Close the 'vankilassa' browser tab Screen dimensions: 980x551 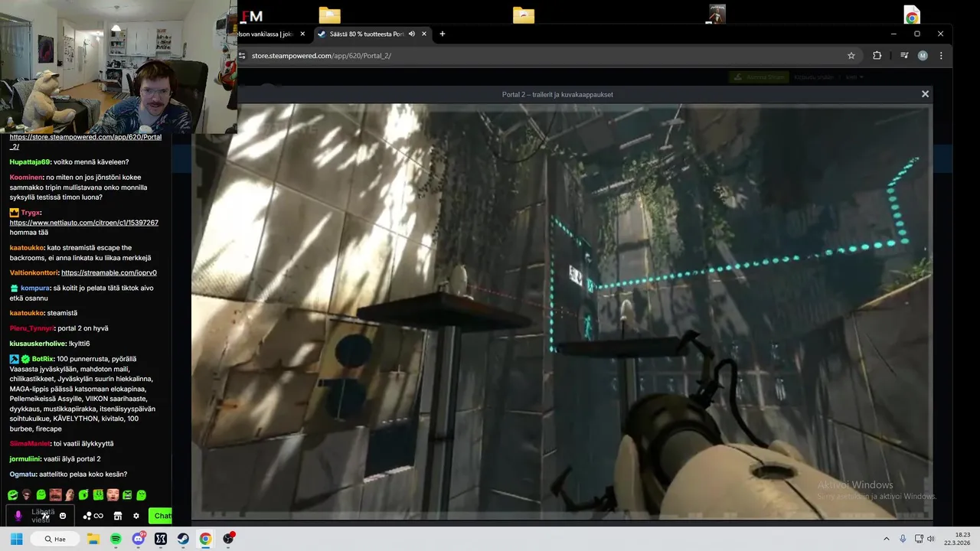(x=302, y=34)
